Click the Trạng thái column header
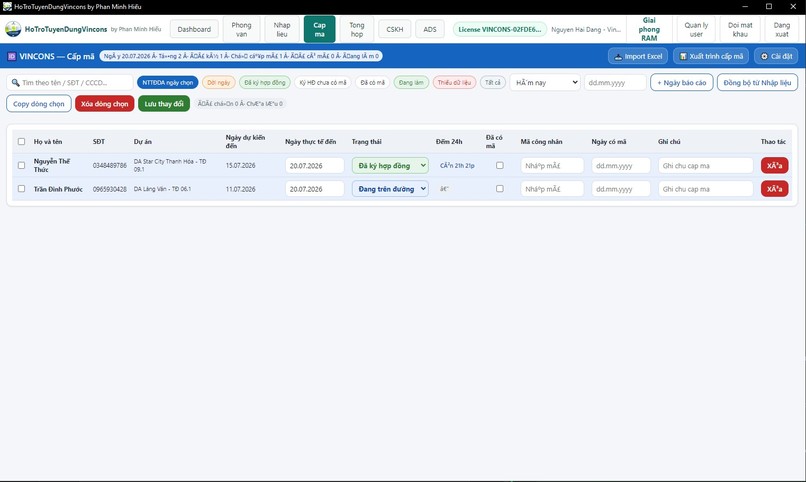 pos(367,141)
